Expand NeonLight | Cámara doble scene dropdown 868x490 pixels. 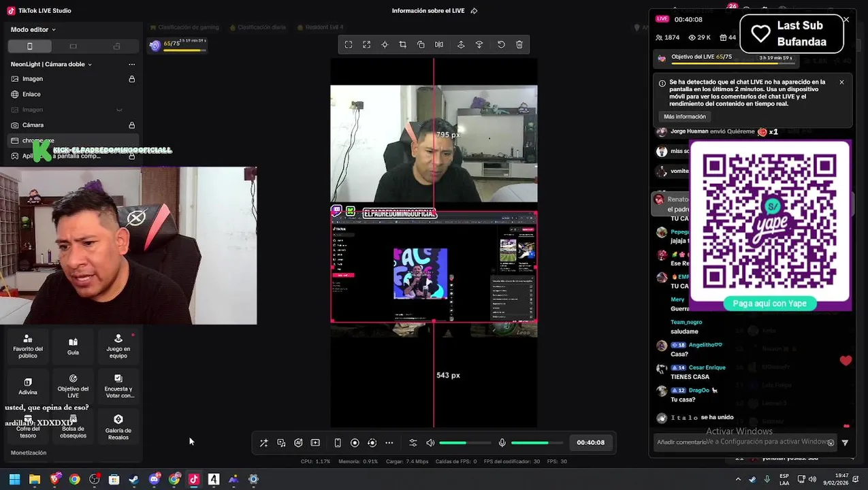(51, 64)
